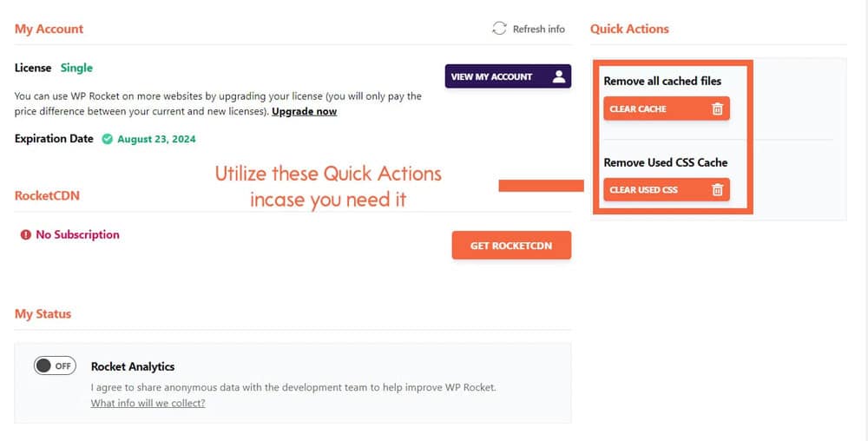Click the Refresh info text link

pyautogui.click(x=539, y=29)
